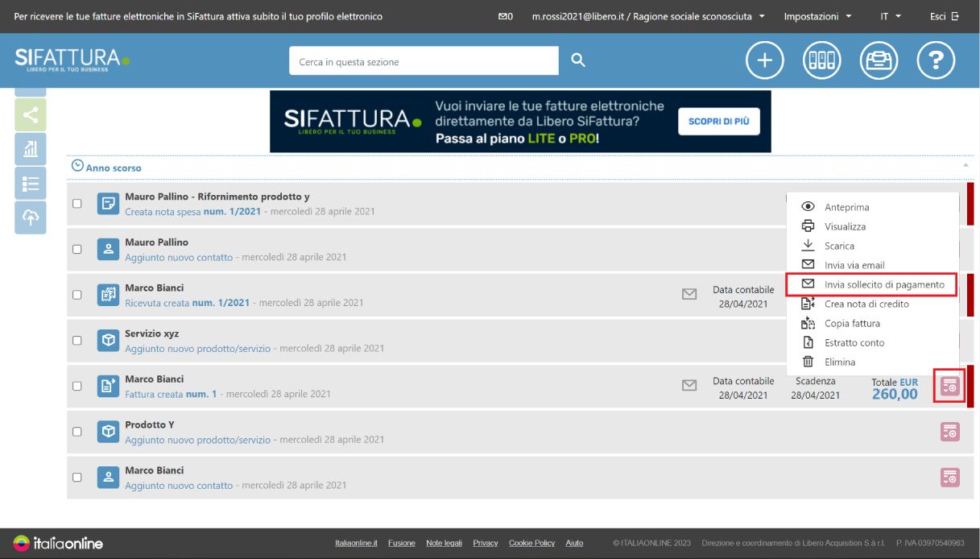Tick checkbox for Mauro Pallino - Rifornimento prodotto y

(77, 204)
